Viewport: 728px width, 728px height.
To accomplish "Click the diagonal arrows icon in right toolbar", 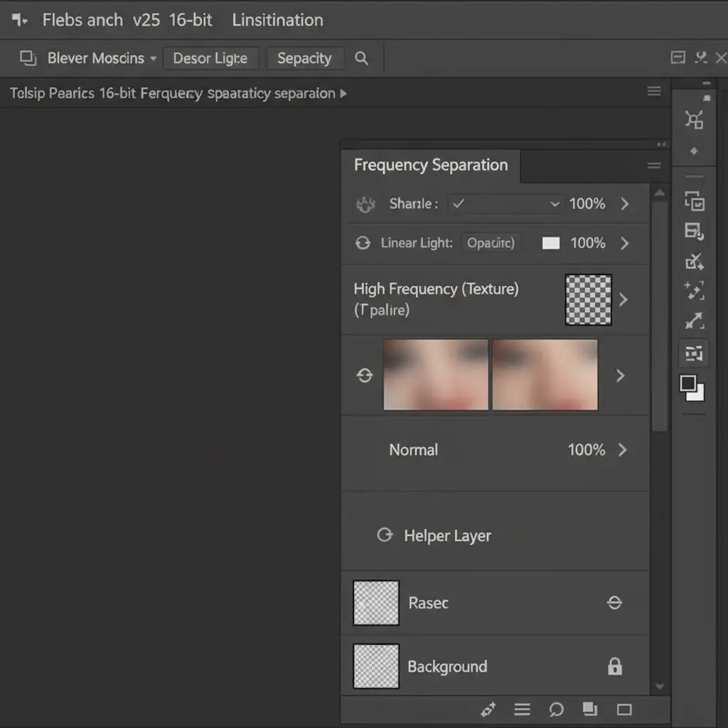I will click(694, 321).
